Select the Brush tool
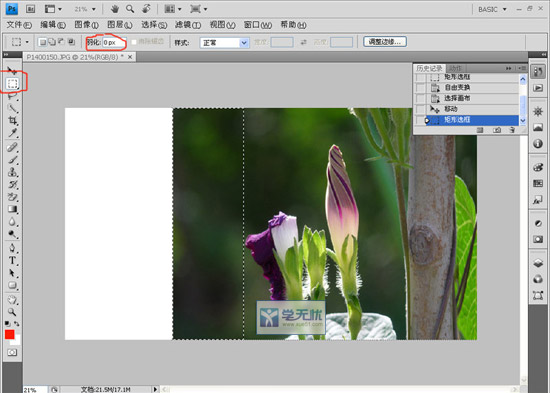This screenshot has width=550, height=393. (x=12, y=160)
